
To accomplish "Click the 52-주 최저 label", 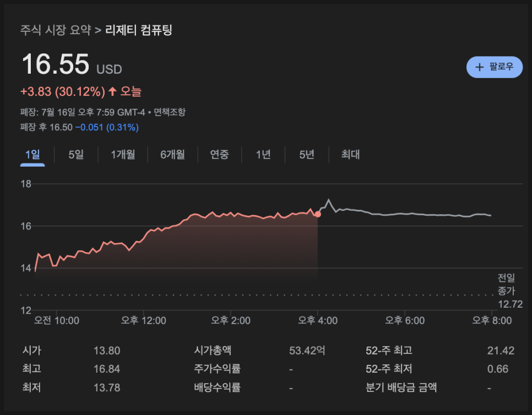I will coord(389,369).
